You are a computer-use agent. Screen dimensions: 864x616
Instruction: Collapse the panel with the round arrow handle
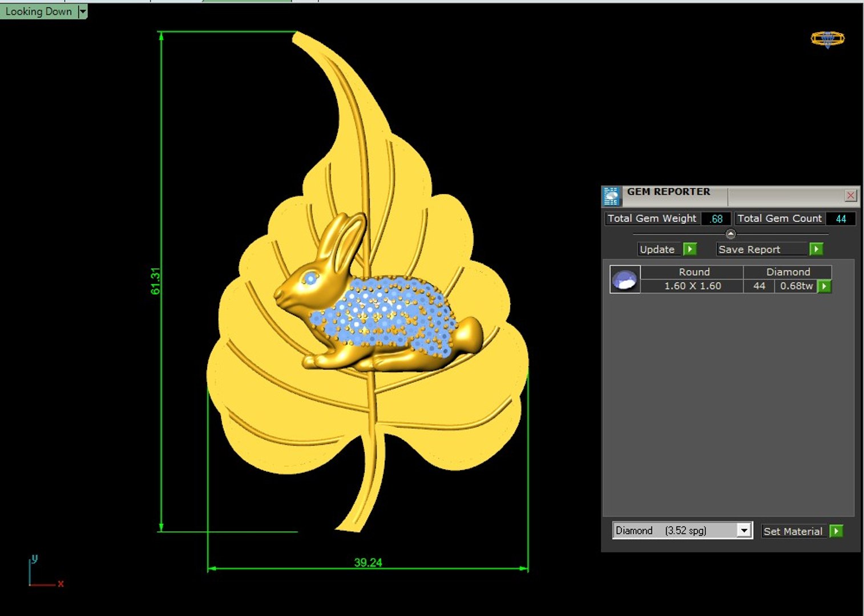(730, 234)
